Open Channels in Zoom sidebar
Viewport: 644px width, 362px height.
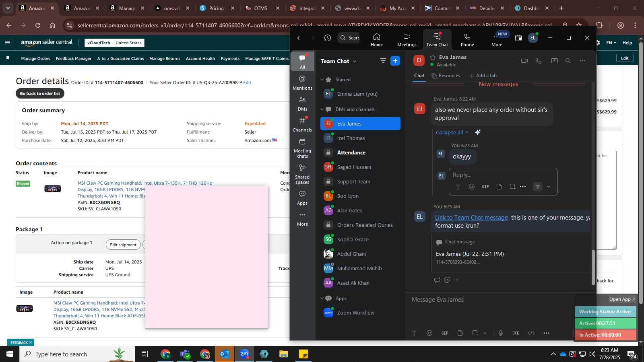coord(302,125)
